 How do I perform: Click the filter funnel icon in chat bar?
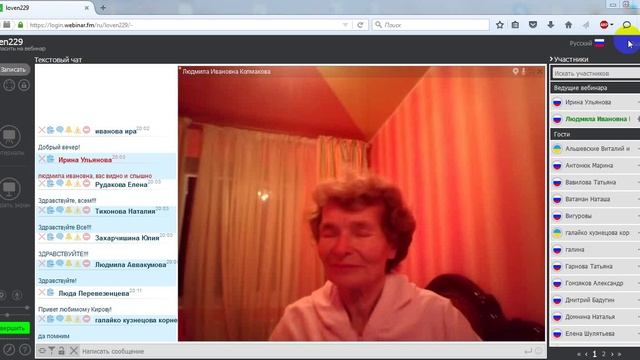coord(51,351)
